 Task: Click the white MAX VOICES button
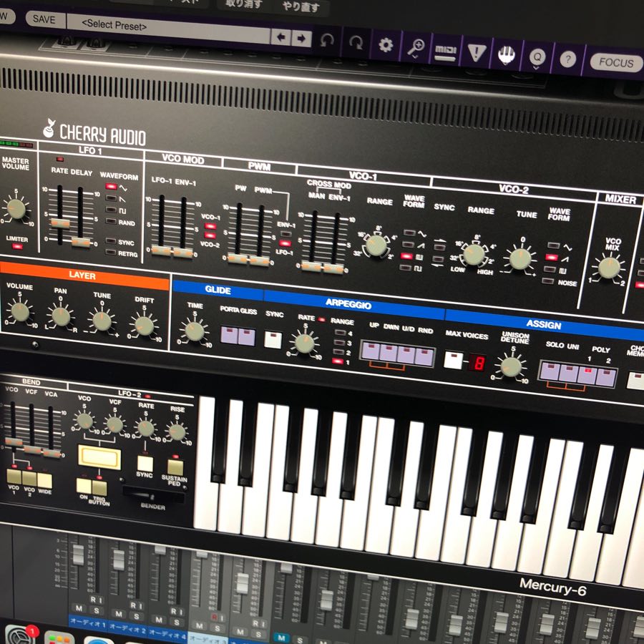[454, 360]
